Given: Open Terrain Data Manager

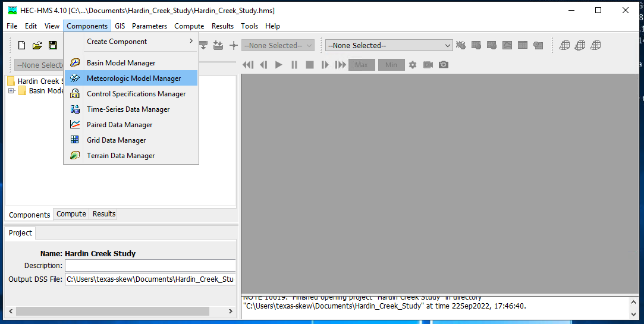Looking at the screenshot, I should pos(131,156).
